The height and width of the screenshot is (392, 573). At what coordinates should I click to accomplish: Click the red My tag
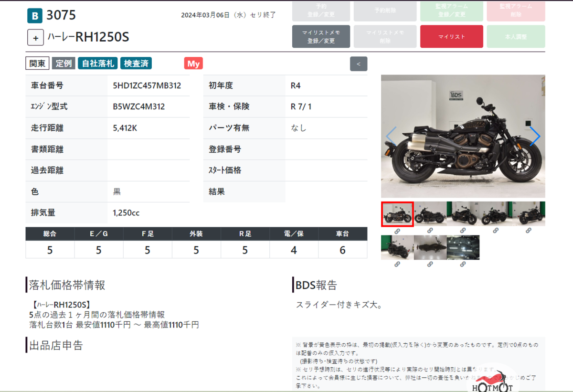(193, 64)
